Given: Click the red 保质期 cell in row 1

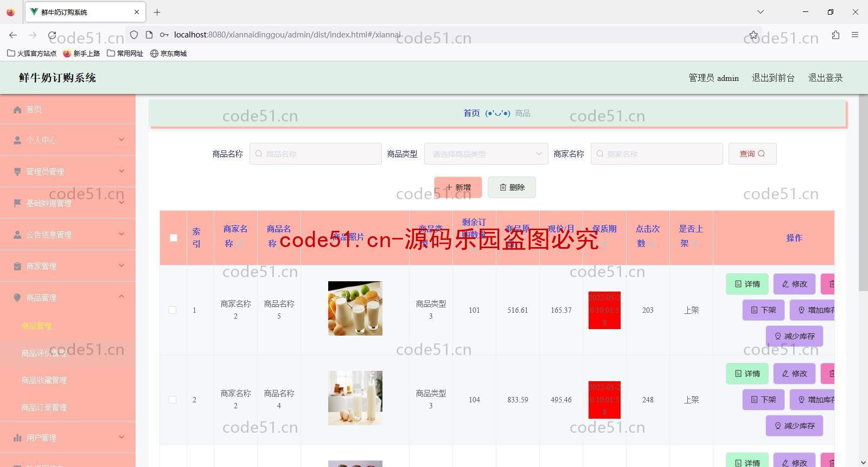Looking at the screenshot, I should 604,310.
